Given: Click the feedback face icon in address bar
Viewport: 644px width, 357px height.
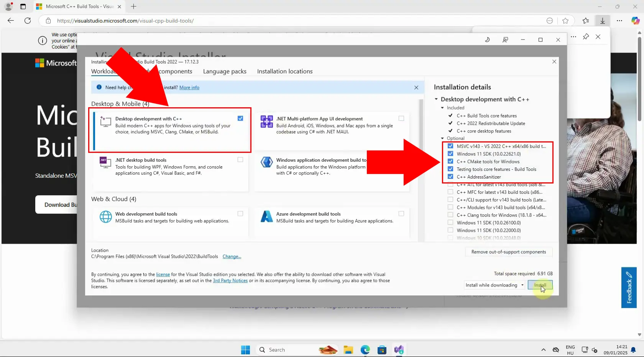Looking at the screenshot, I should [x=550, y=21].
